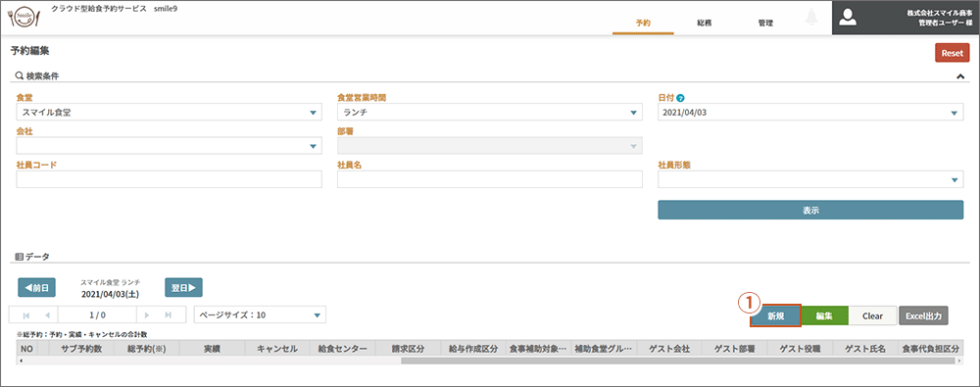This screenshot has height=387, width=980.
Task: Open the 日付 date dropdown
Action: 810,112
